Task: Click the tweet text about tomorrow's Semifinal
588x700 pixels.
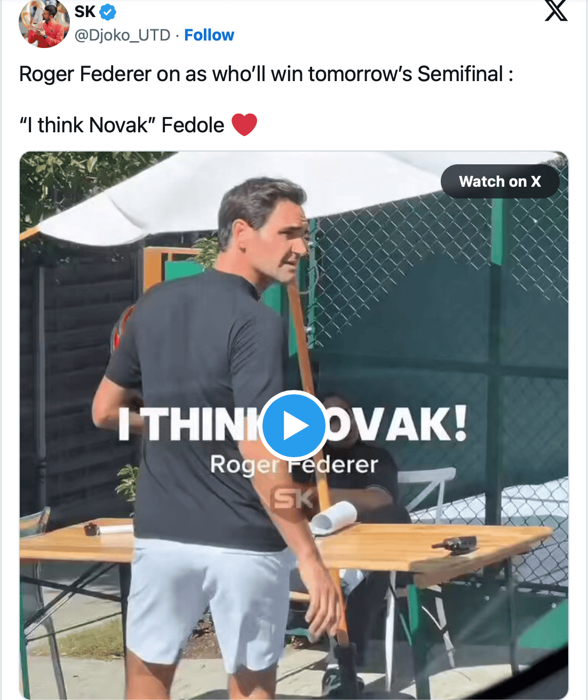Action: point(266,74)
